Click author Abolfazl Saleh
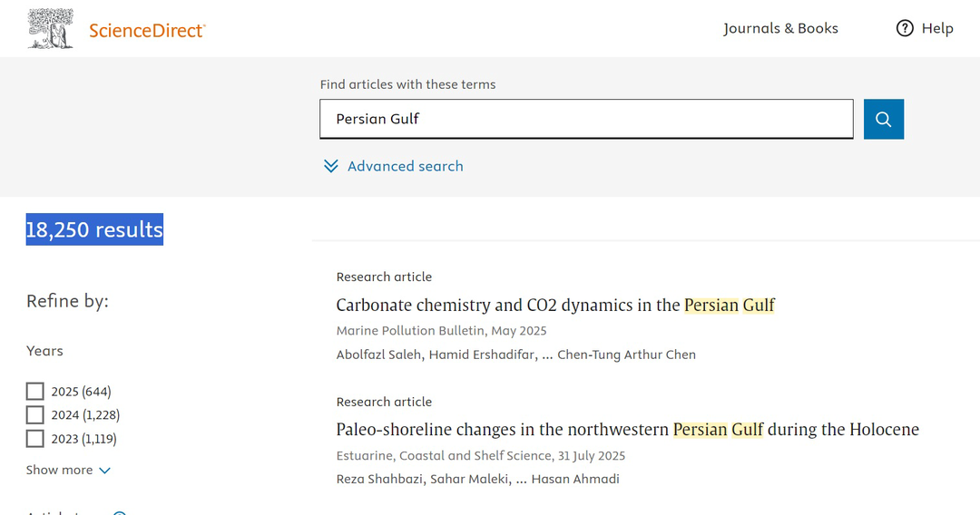This screenshot has width=980, height=515. (x=379, y=355)
